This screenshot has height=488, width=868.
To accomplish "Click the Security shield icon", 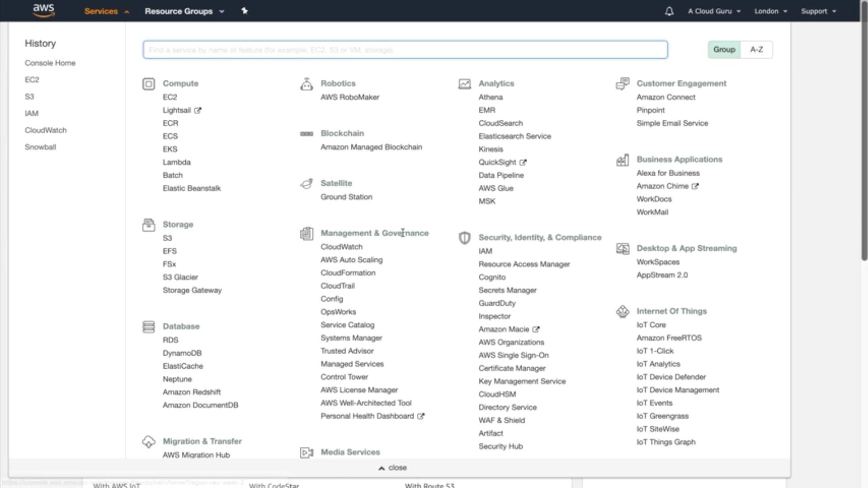I will (464, 238).
